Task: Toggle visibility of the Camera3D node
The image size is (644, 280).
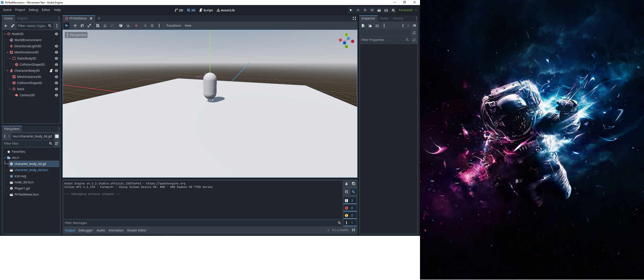Action: [56, 95]
